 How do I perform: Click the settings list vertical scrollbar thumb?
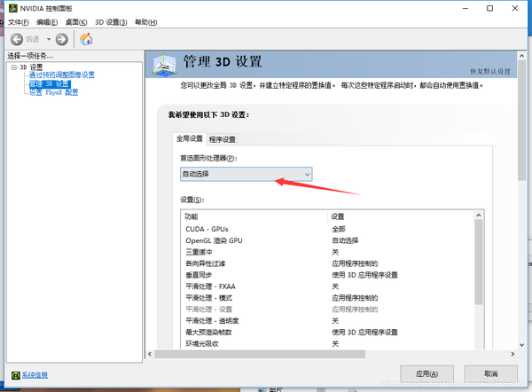coord(479,262)
